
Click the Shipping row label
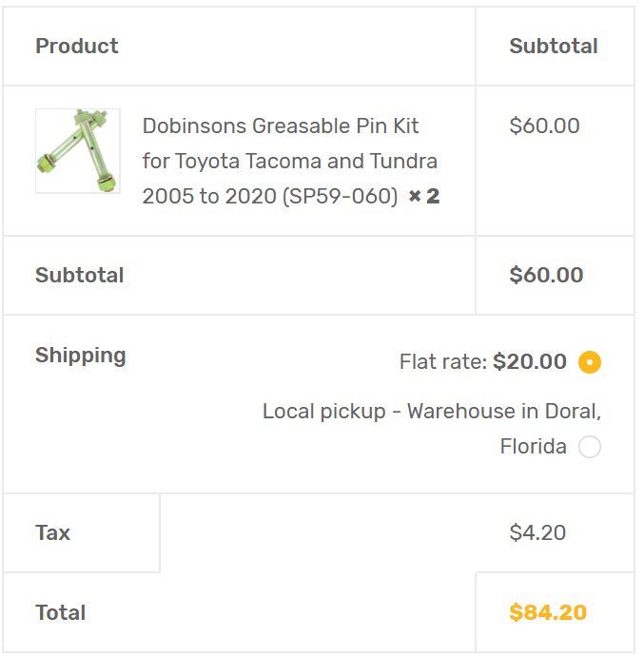point(81,356)
